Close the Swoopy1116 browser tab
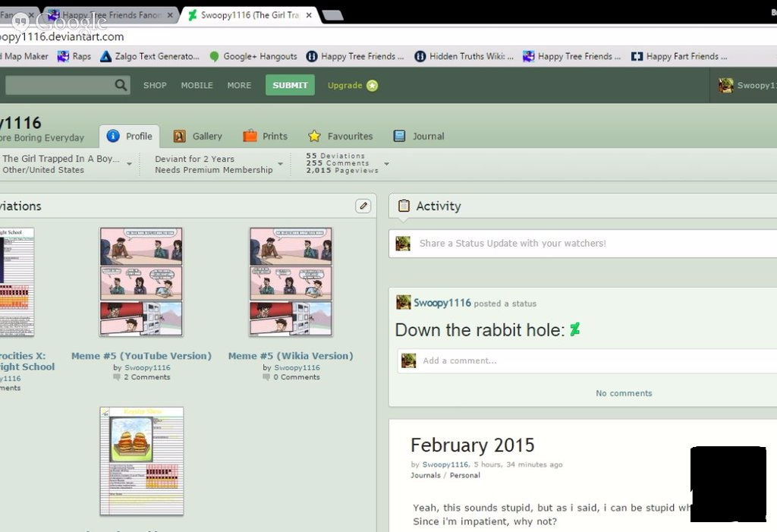The width and height of the screenshot is (777, 532). click(x=309, y=15)
